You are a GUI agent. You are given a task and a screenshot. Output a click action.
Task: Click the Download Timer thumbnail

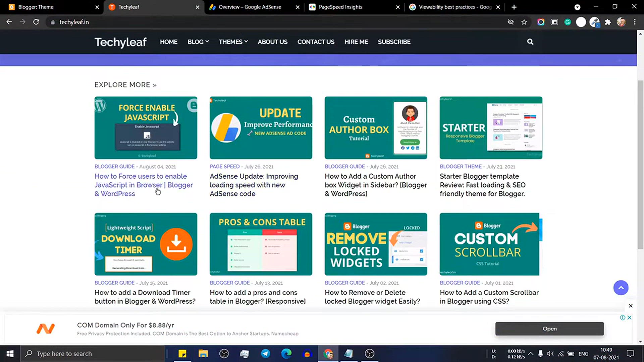coord(146,244)
